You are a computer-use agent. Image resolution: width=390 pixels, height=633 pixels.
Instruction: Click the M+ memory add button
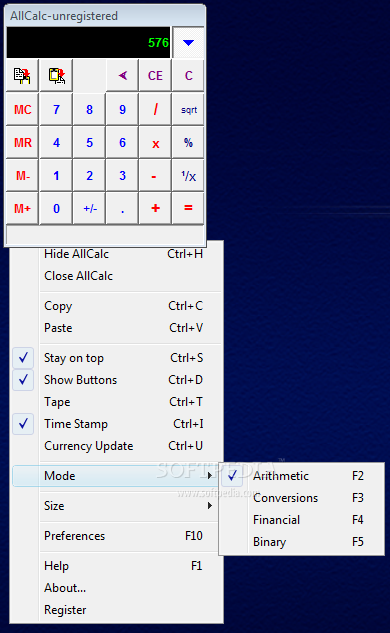[23, 209]
